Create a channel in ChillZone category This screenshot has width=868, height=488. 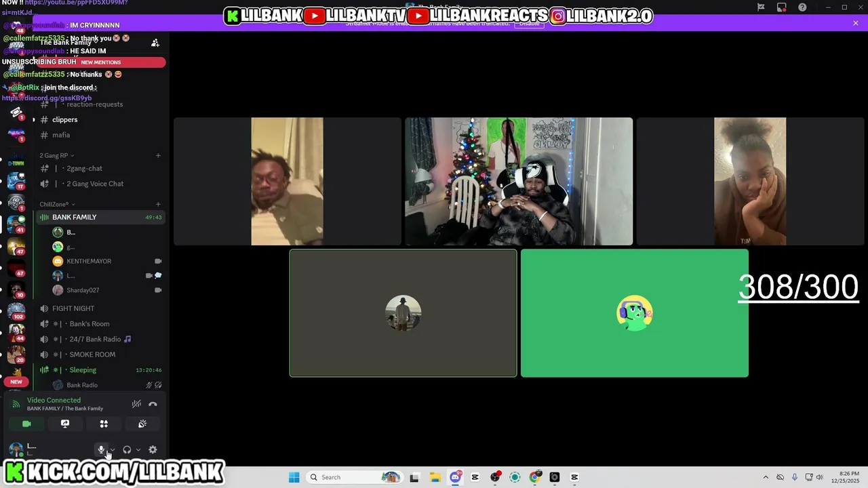point(158,204)
